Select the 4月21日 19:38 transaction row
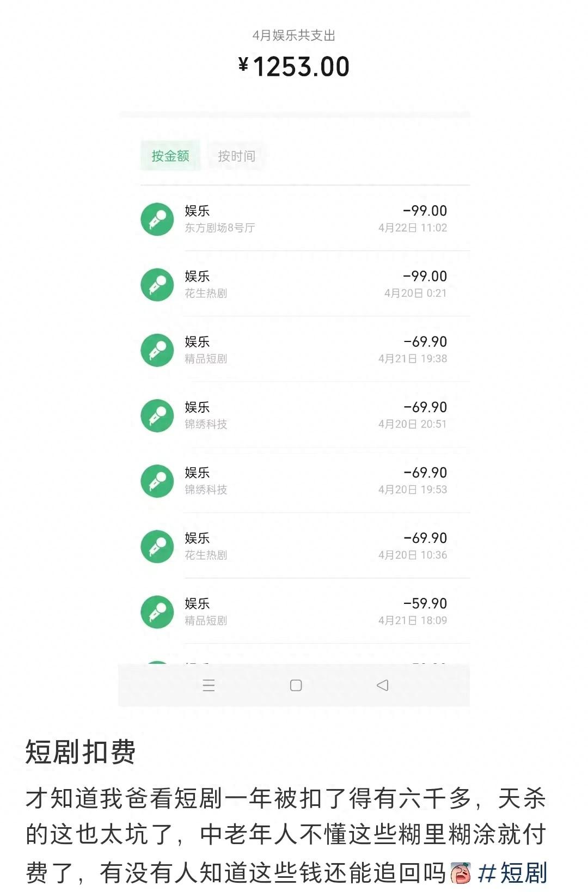Viewport: 588px width, 892px height. click(x=305, y=350)
